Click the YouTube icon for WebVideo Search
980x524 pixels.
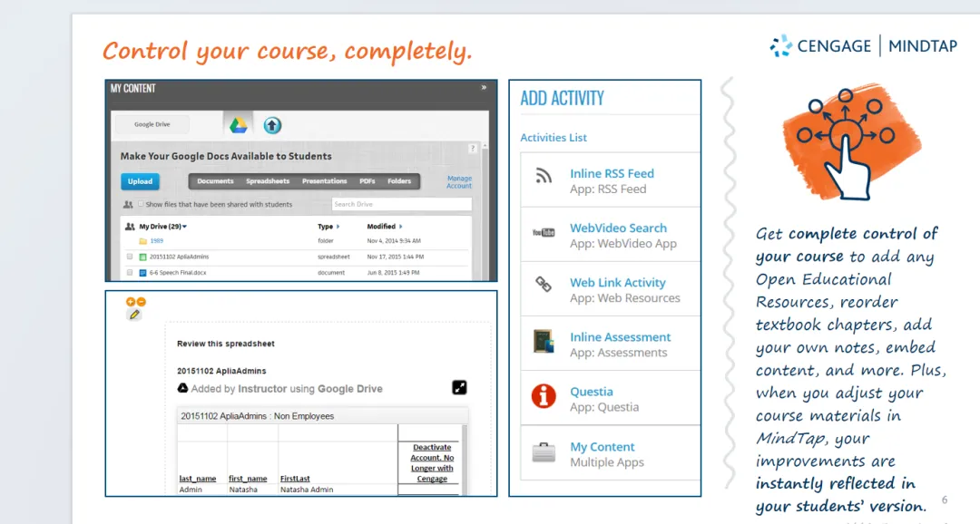tap(544, 233)
